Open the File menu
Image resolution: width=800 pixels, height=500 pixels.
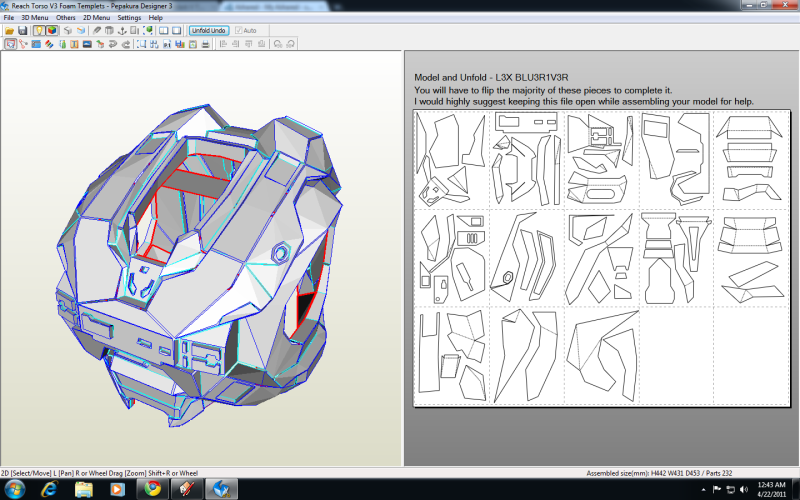click(x=9, y=17)
